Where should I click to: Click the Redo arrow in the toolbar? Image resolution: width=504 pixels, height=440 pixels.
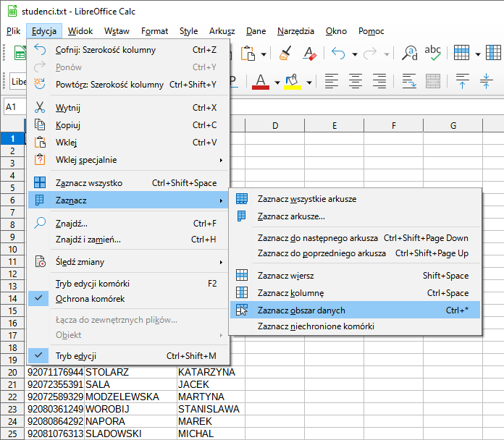(370, 54)
